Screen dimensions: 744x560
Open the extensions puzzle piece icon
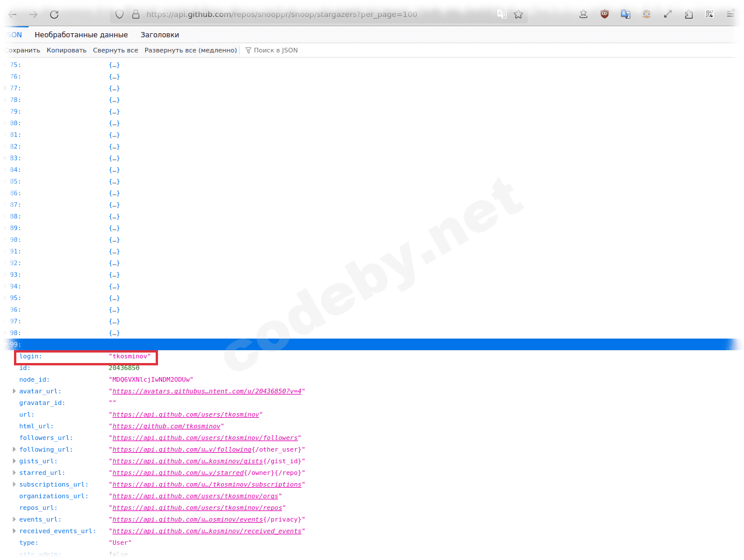coord(689,13)
